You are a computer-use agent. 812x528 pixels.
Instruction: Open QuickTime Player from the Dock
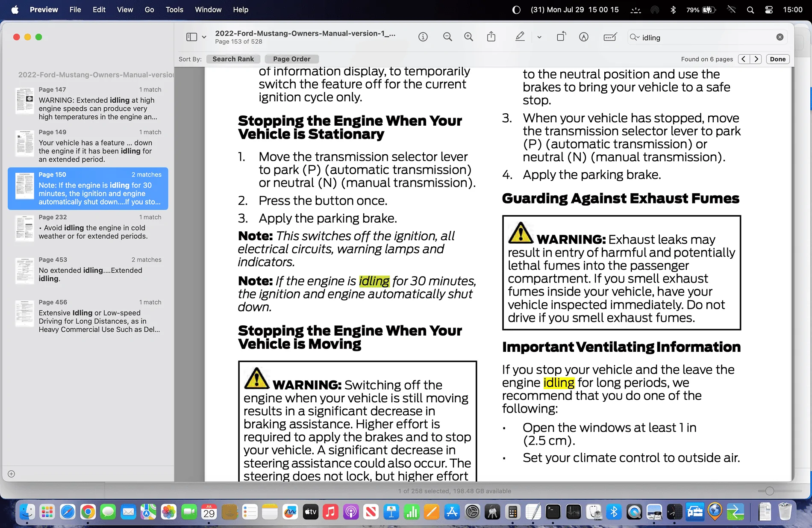click(634, 512)
